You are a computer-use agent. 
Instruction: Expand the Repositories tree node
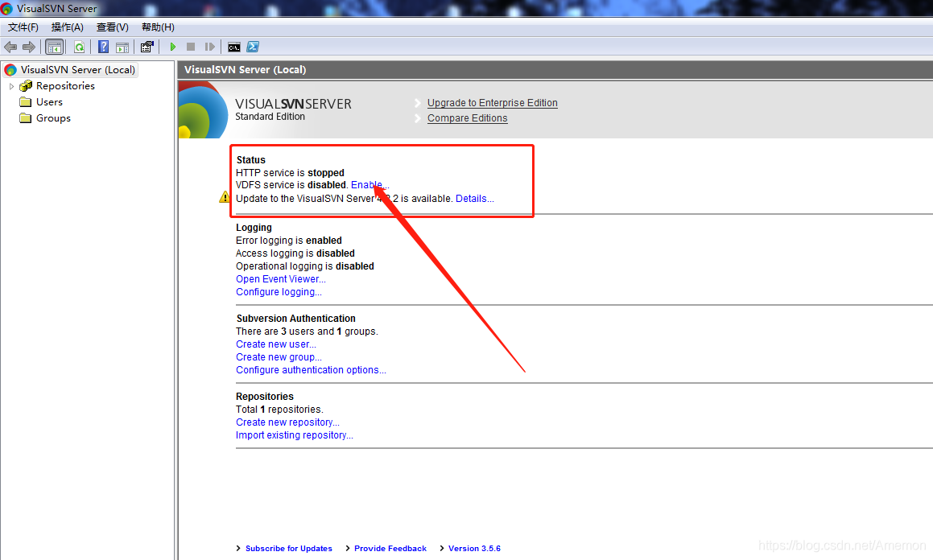pyautogui.click(x=11, y=86)
